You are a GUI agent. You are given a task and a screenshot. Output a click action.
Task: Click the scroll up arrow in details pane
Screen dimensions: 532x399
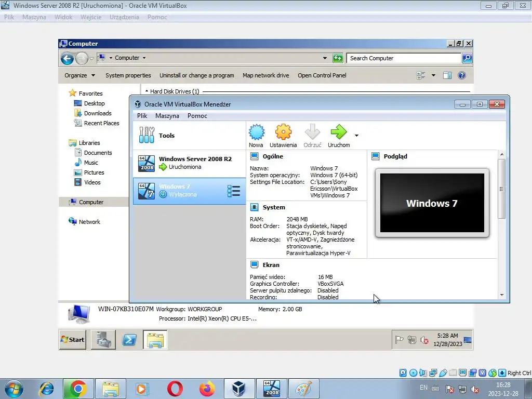(502, 155)
